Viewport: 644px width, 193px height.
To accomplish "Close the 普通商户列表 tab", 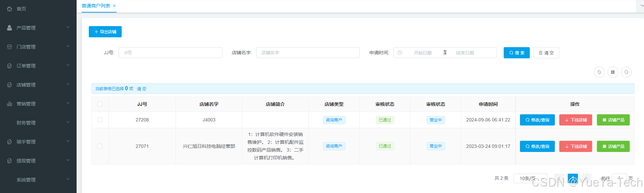I will click(x=115, y=6).
